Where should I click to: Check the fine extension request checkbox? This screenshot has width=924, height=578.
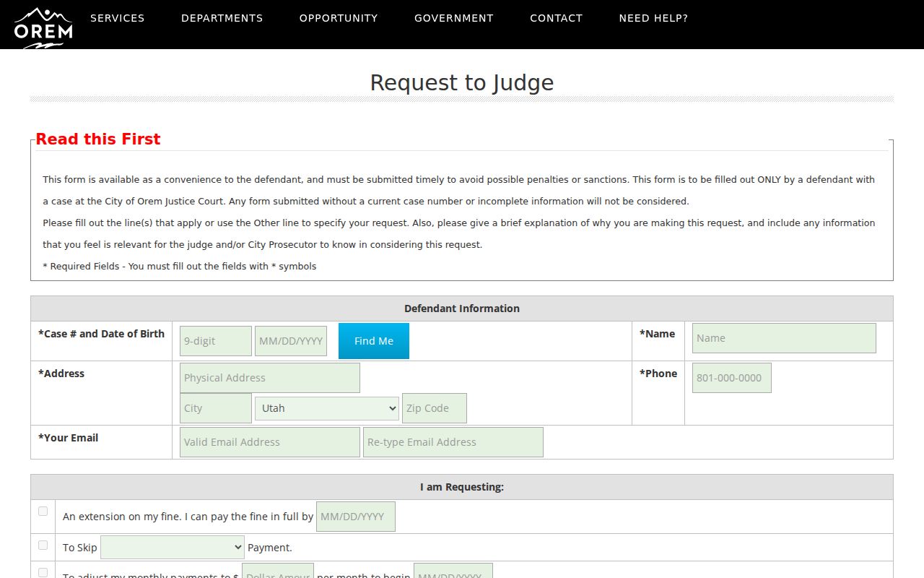pos(43,511)
